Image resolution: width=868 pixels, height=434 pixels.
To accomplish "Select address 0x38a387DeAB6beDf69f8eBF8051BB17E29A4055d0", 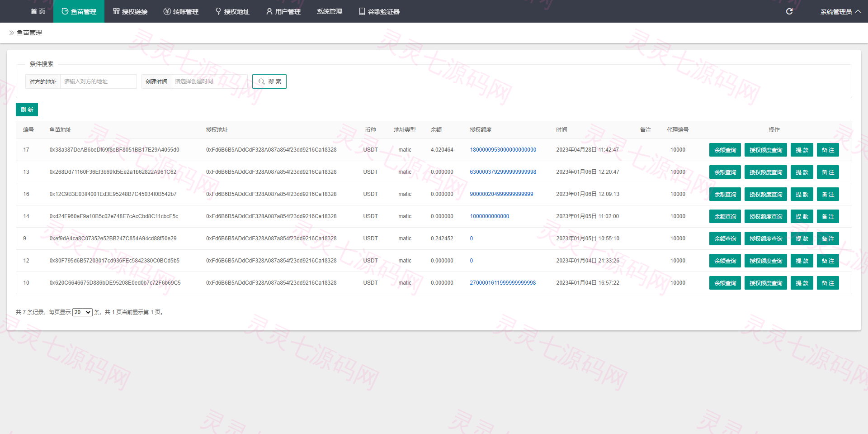I will coord(114,150).
